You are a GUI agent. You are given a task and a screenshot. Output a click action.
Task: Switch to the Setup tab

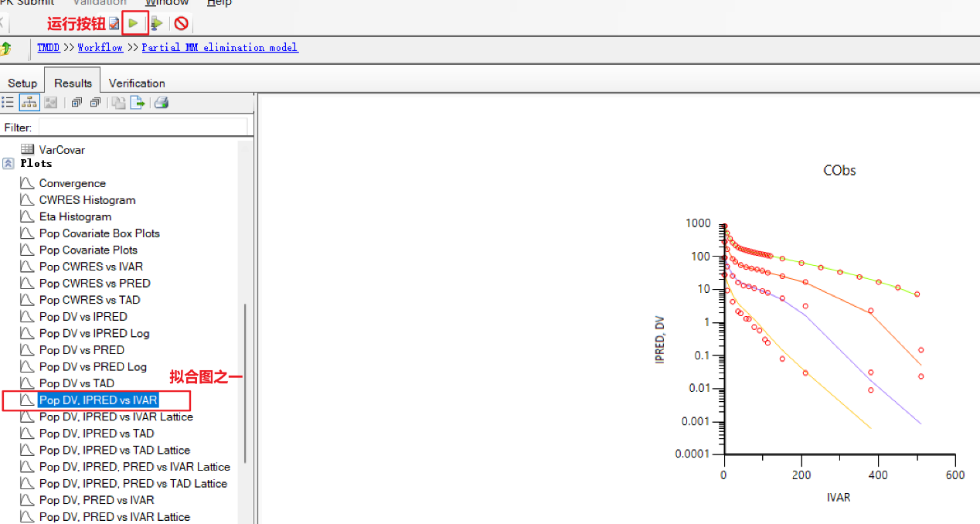click(22, 83)
